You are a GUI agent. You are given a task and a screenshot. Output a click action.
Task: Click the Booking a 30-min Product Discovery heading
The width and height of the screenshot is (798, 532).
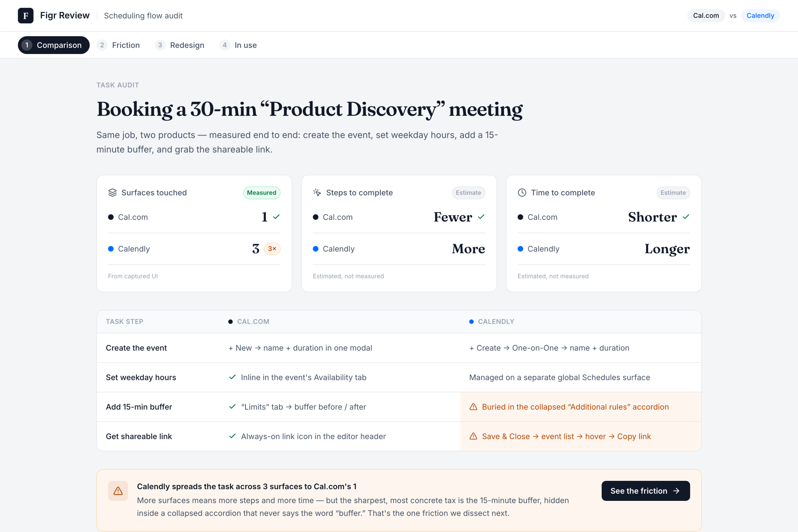(x=310, y=109)
